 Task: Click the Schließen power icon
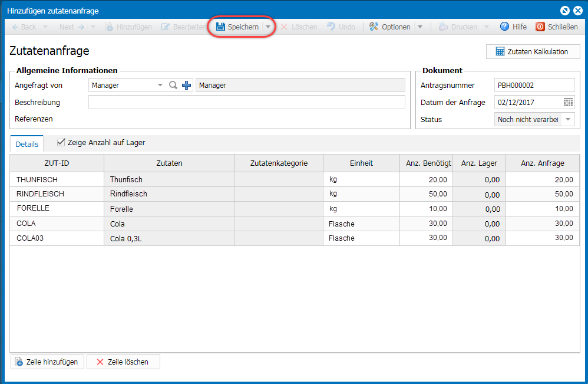pos(540,27)
